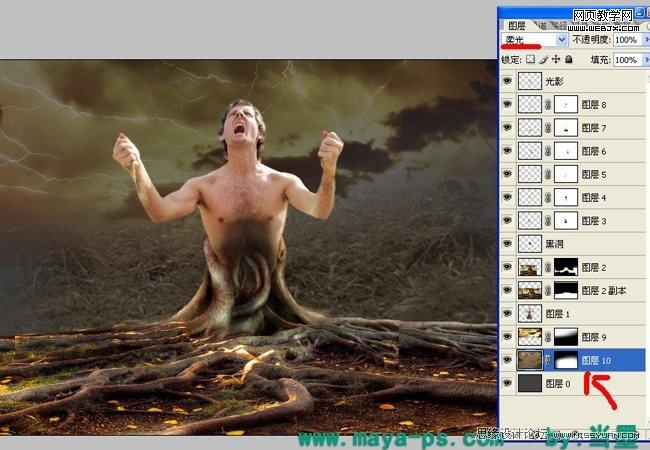Screen dimensions: 650x450
Task: Click the mask link icon on 图层 4
Action: tap(548, 198)
